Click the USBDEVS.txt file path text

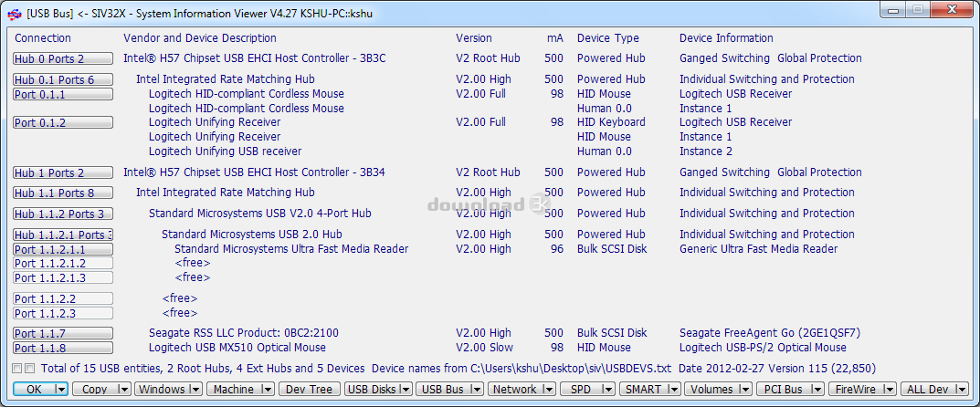(x=571, y=369)
